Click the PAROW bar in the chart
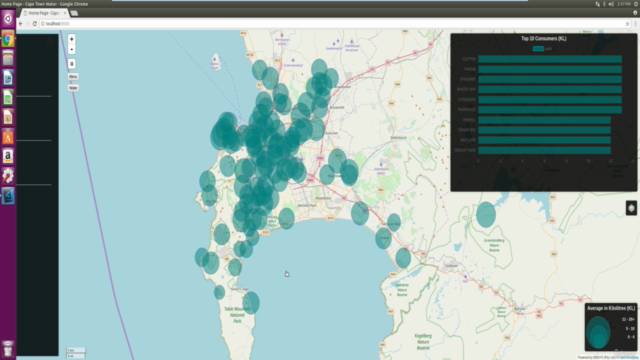The width and height of the screenshot is (640, 360). coord(550,69)
